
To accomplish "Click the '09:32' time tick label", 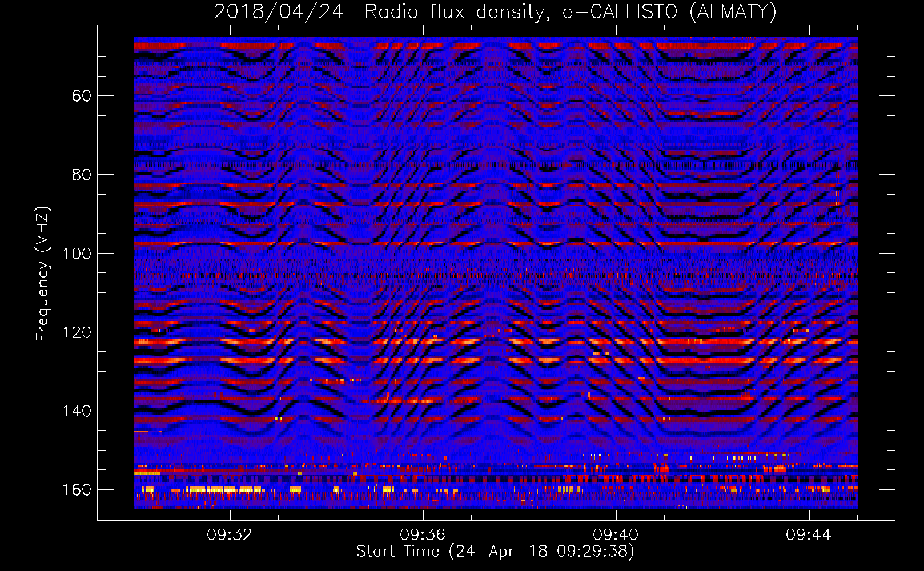I will [x=230, y=535].
